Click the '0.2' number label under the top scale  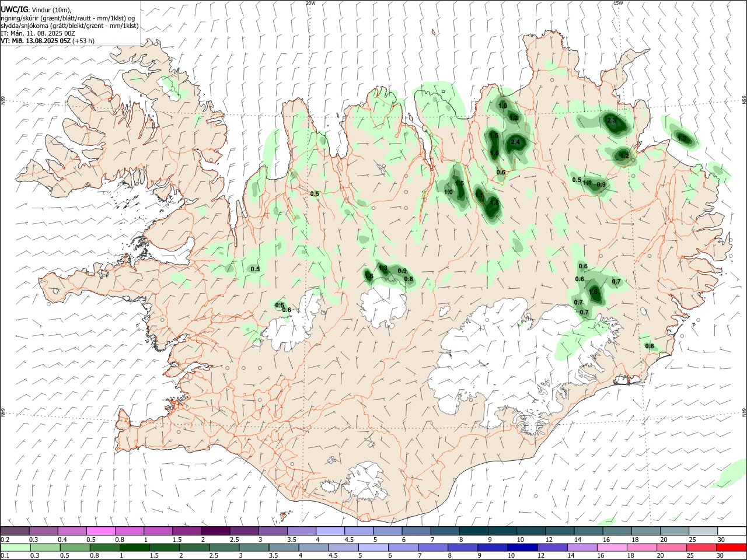pyautogui.click(x=5, y=540)
